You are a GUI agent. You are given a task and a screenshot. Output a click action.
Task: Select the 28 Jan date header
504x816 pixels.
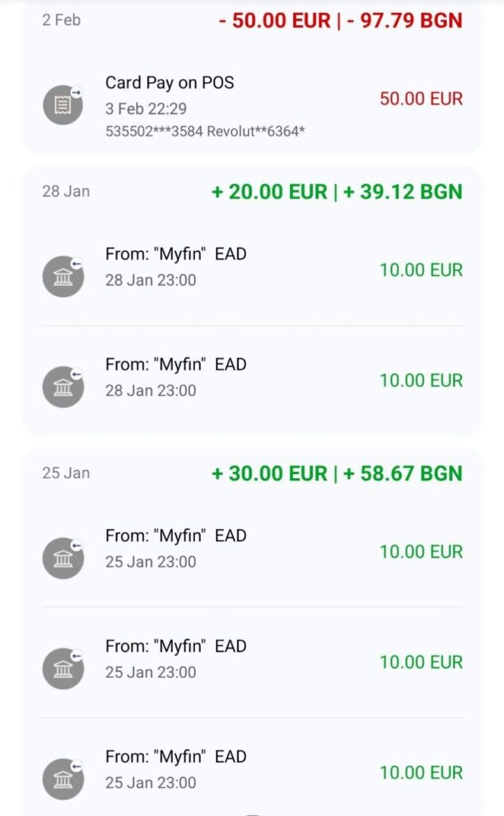coord(66,191)
